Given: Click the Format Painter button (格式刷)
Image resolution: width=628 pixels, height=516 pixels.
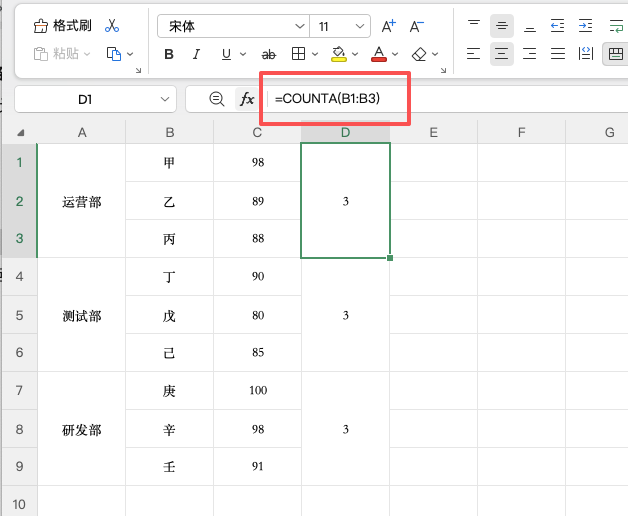Looking at the screenshot, I should click(62, 26).
